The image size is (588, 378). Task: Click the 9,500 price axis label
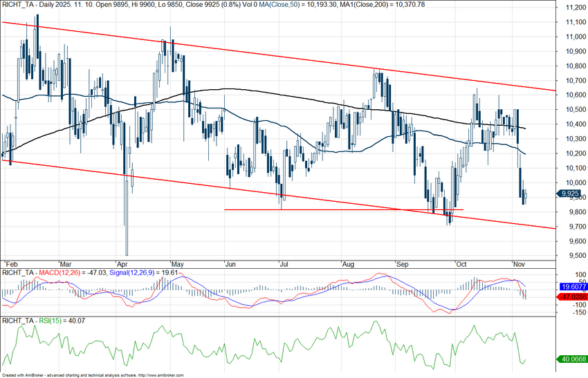coord(571,256)
